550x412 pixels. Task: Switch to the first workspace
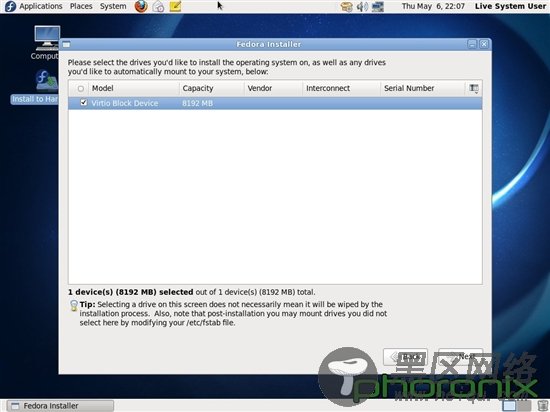(x=510, y=406)
